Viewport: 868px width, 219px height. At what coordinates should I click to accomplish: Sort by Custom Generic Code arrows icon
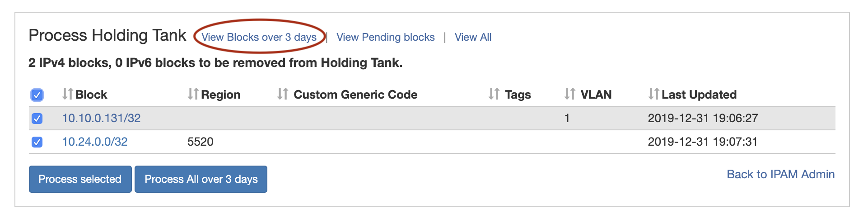coord(283,94)
